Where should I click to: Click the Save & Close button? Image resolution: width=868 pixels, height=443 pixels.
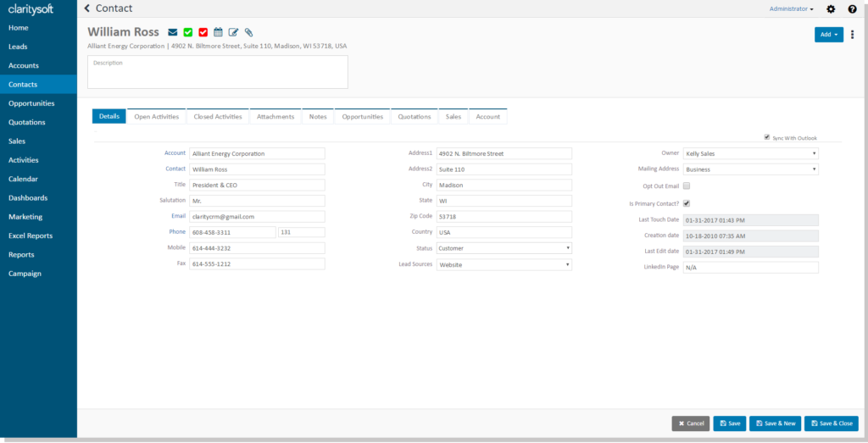(x=832, y=424)
